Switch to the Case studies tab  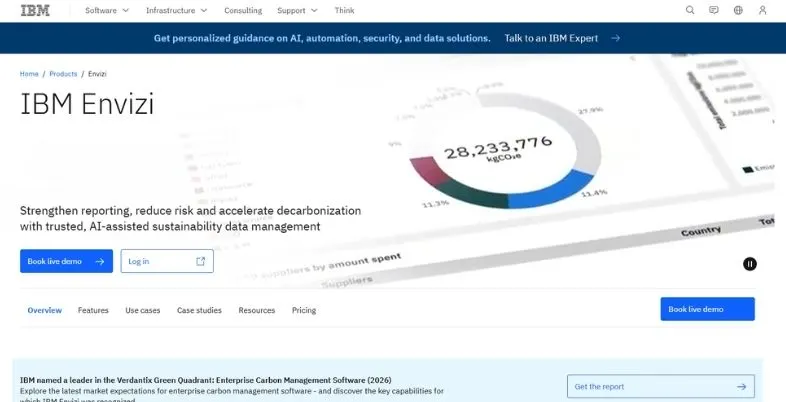pyautogui.click(x=199, y=310)
